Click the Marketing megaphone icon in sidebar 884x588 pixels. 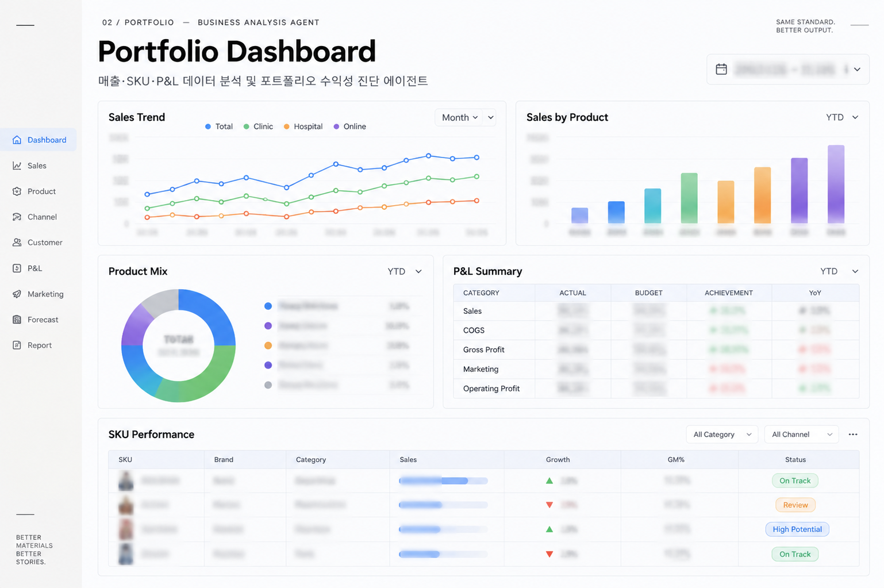17,294
